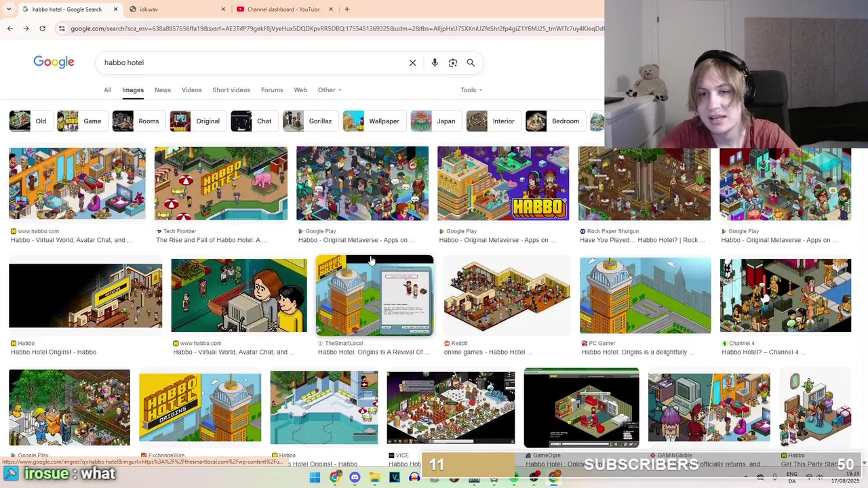868x488 pixels.
Task: Open the dark V app icon on taskbar
Action: (x=395, y=478)
